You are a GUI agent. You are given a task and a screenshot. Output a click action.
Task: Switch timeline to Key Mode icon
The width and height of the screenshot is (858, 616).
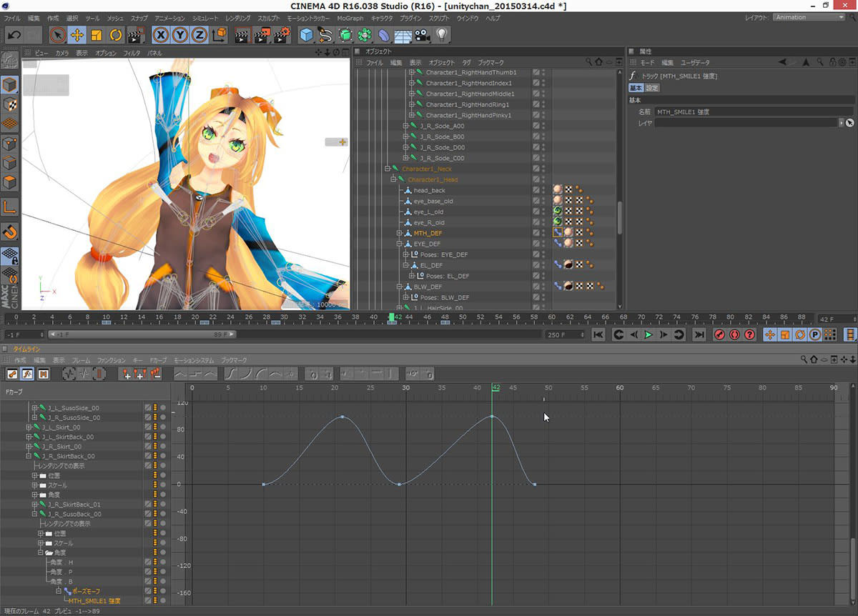(12, 374)
